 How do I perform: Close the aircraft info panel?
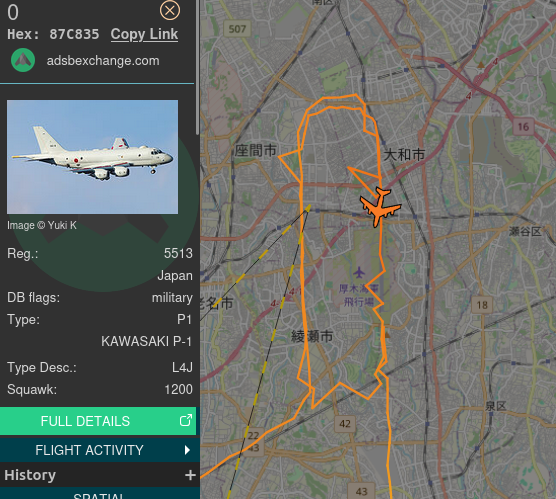[170, 10]
